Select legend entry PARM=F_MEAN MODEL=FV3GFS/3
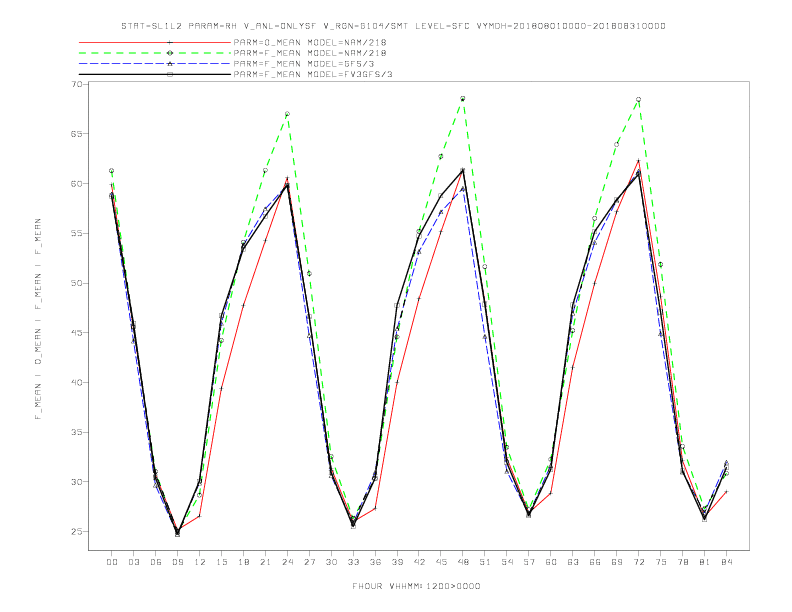This screenshot has width=792, height=612. 313,74
